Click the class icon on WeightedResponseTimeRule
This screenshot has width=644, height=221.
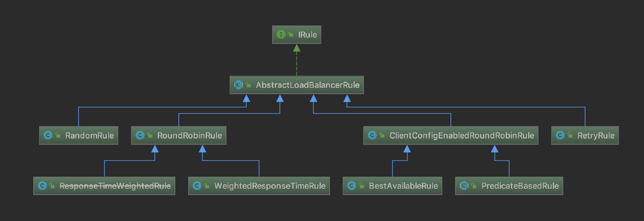tap(197, 185)
